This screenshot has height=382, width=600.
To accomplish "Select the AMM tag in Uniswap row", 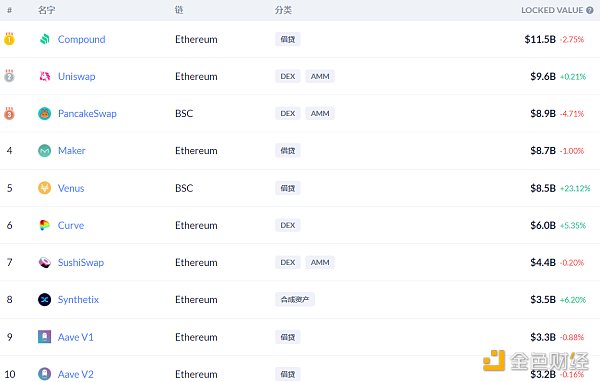I will 320,76.
